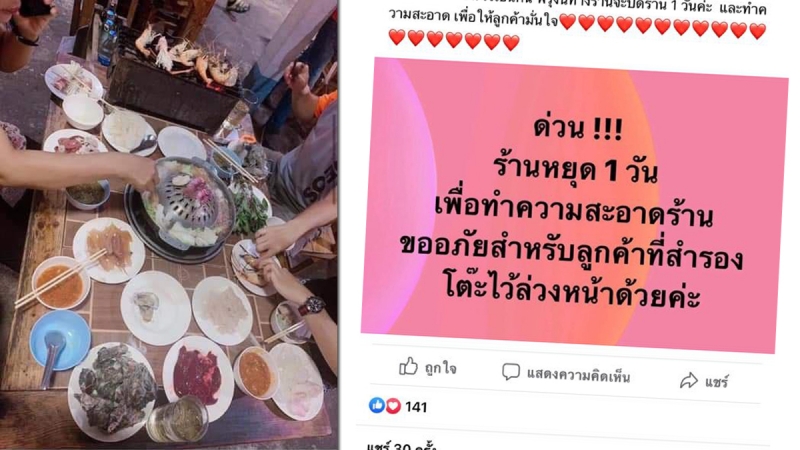
Task: Open the grilled food table photo
Action: coord(168,224)
